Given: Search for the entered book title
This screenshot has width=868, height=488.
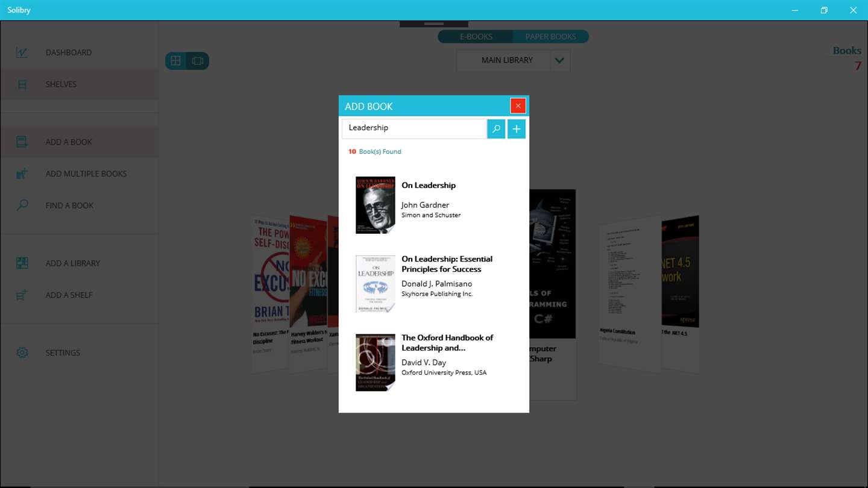Looking at the screenshot, I should 496,129.
